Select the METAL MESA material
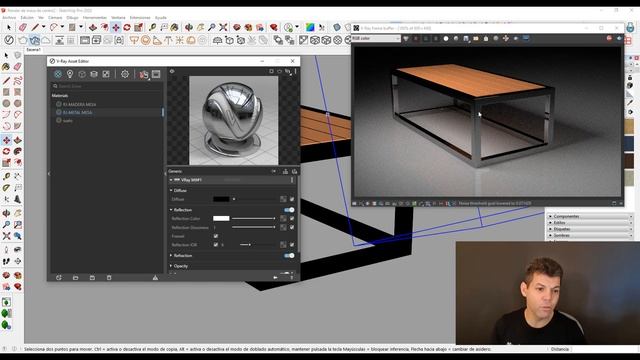Viewport: 640px width, 360px height. (x=78, y=113)
